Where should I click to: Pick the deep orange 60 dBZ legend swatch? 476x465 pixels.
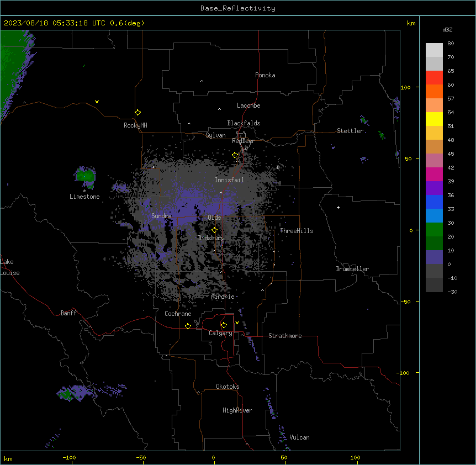point(434,91)
